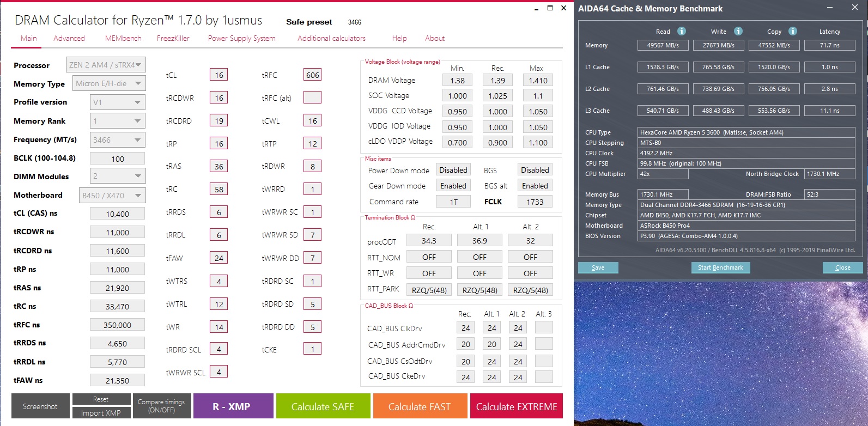Select the tRDWR timing value box

pyautogui.click(x=312, y=166)
